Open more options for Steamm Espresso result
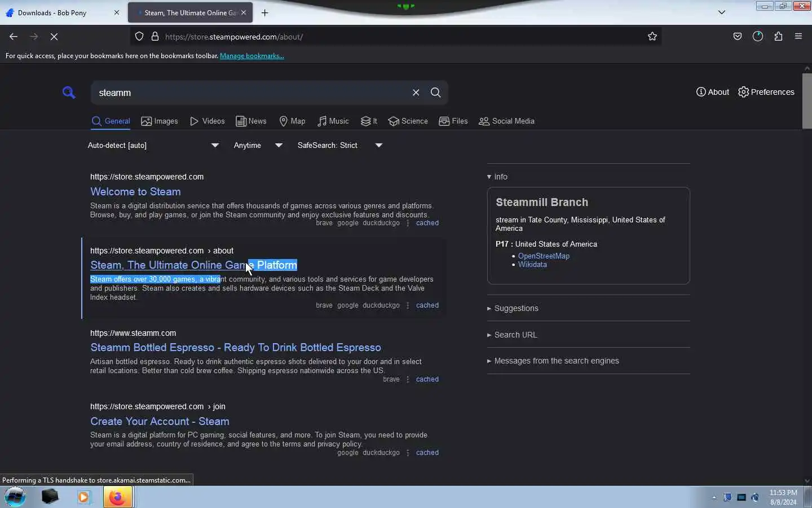Image resolution: width=812 pixels, height=508 pixels. click(x=408, y=379)
